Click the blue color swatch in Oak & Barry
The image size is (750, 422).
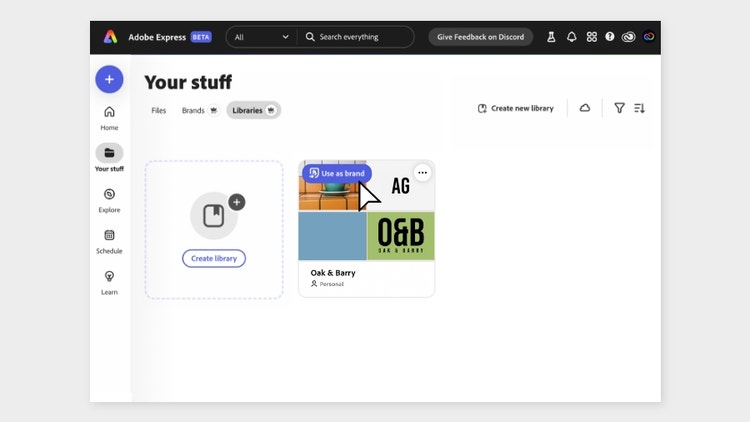click(332, 236)
